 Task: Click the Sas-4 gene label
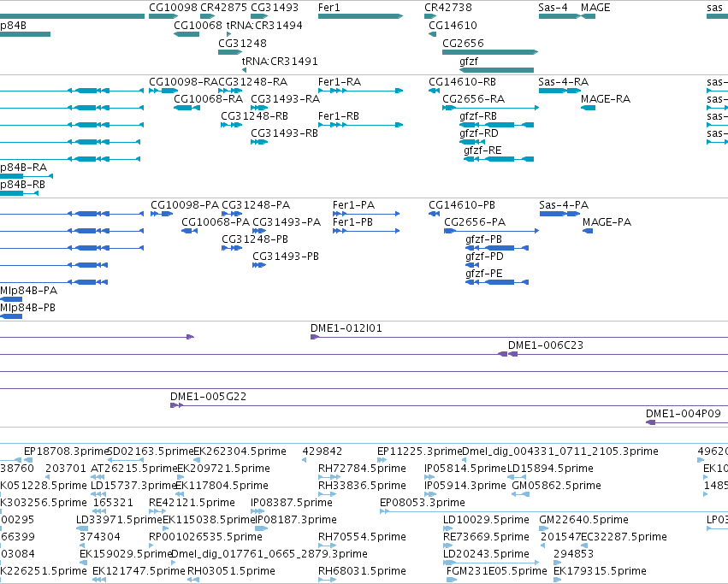coord(553,8)
